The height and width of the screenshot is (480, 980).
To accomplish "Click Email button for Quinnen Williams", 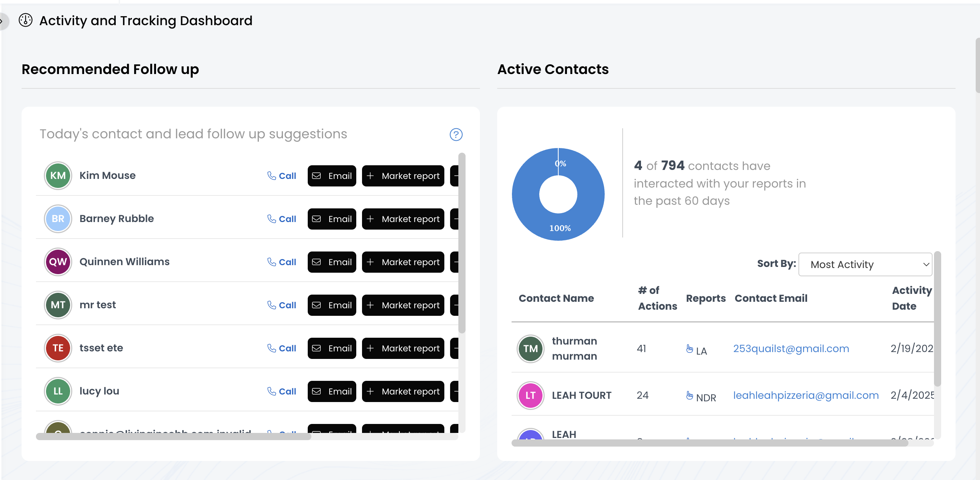I will (331, 262).
